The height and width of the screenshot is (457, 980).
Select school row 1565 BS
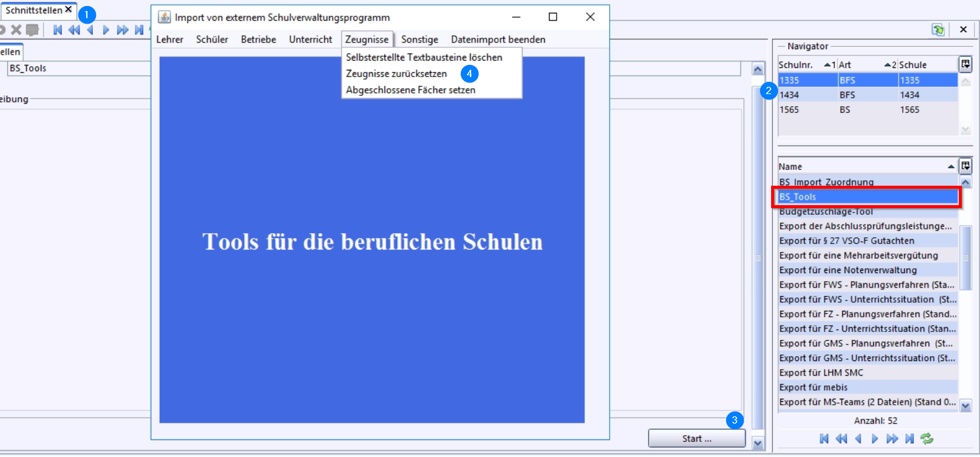coord(868,110)
